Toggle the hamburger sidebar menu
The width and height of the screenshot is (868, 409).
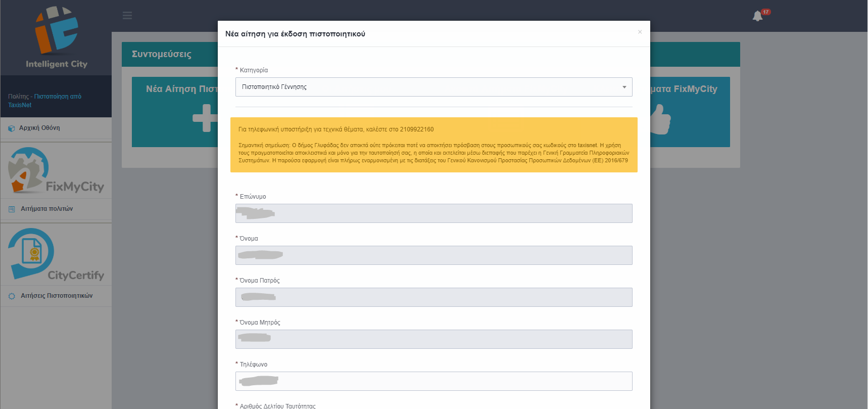point(127,16)
